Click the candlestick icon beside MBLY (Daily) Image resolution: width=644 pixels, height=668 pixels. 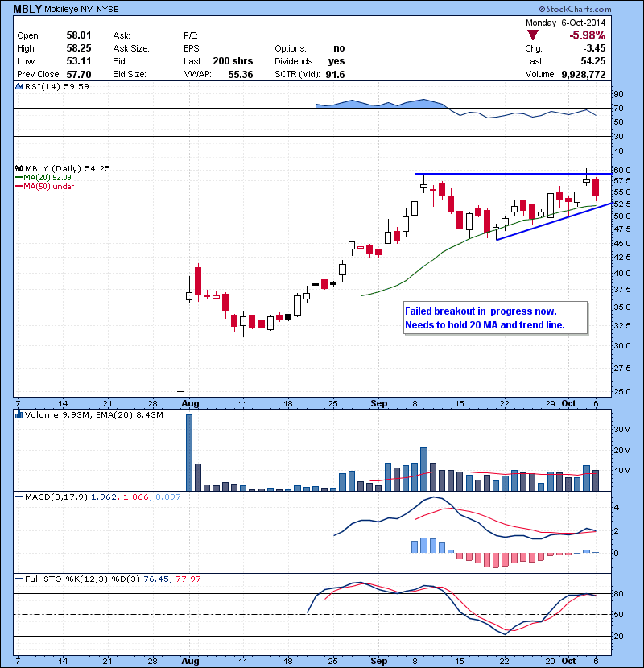(x=19, y=169)
